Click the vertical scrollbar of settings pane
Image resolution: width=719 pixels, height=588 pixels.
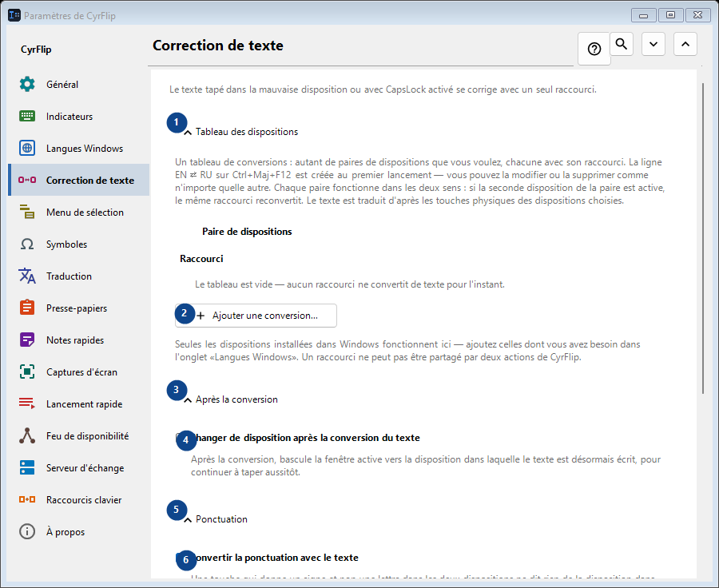coord(703,238)
